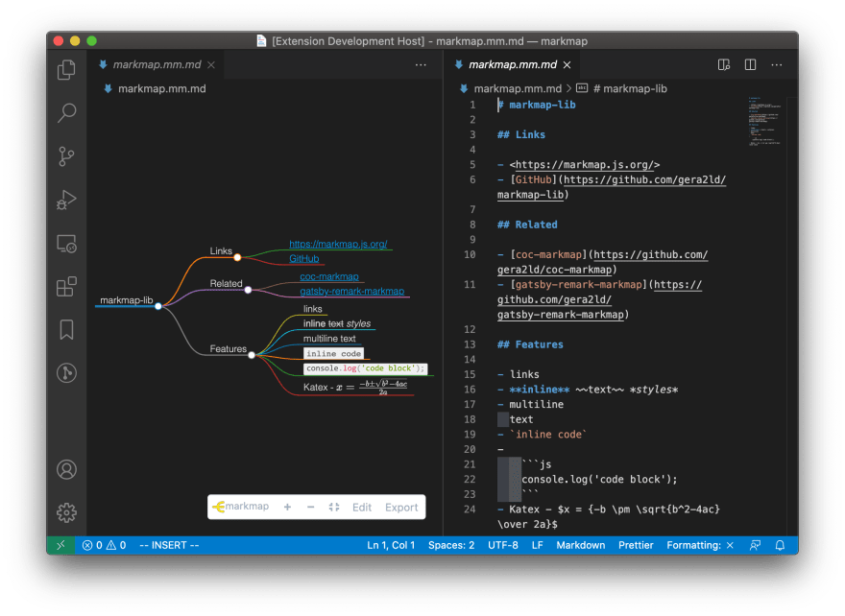Open the coc-markmap link in mindmap
This screenshot has height=616, width=845.
coord(329,276)
